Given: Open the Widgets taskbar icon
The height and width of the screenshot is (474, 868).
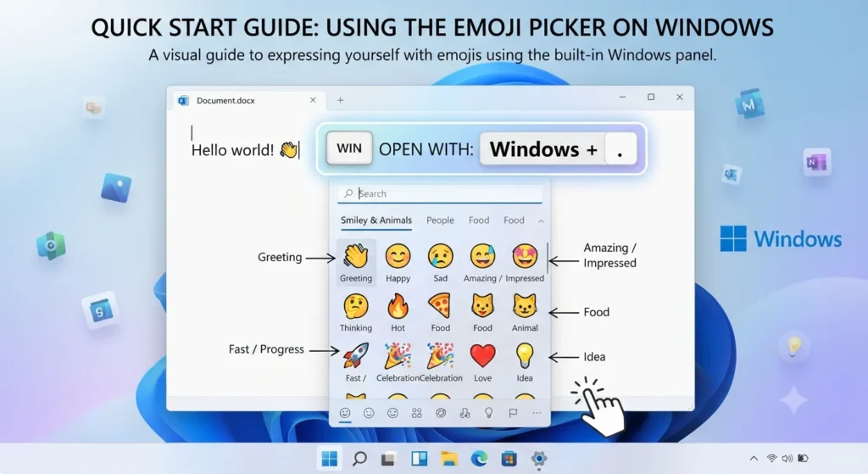Looking at the screenshot, I should tap(419, 459).
